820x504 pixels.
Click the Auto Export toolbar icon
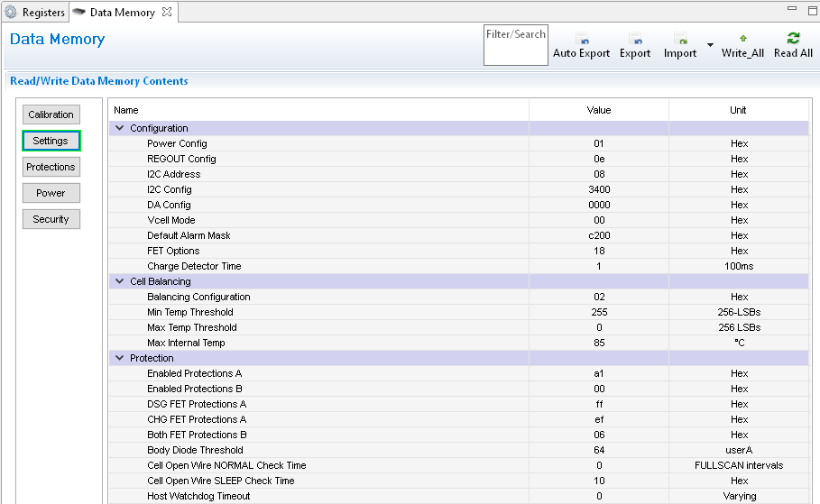[582, 40]
